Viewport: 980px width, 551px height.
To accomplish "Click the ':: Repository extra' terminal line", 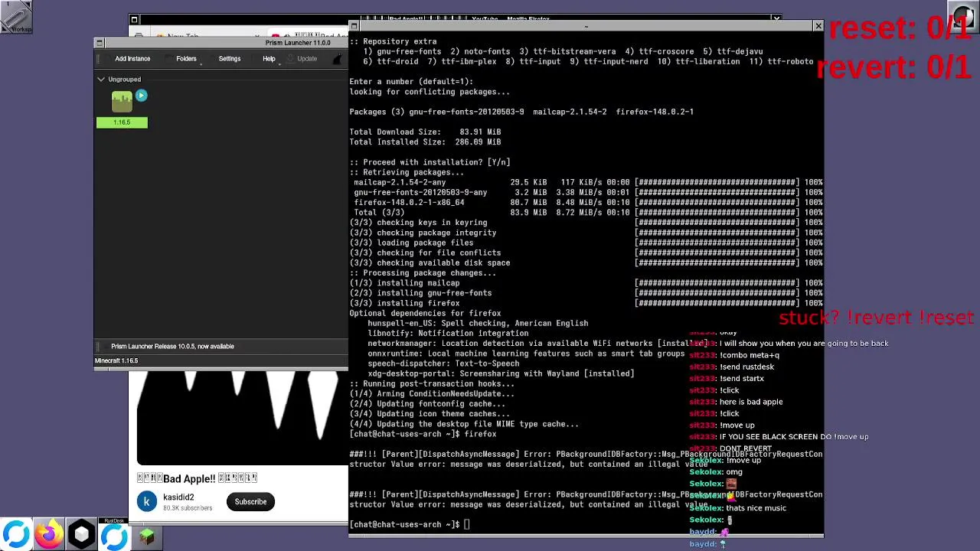I will 393,41.
